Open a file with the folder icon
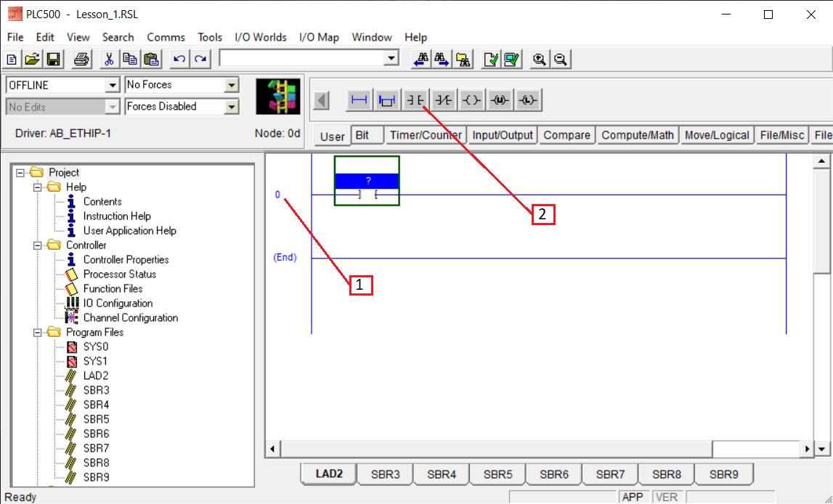 33,59
